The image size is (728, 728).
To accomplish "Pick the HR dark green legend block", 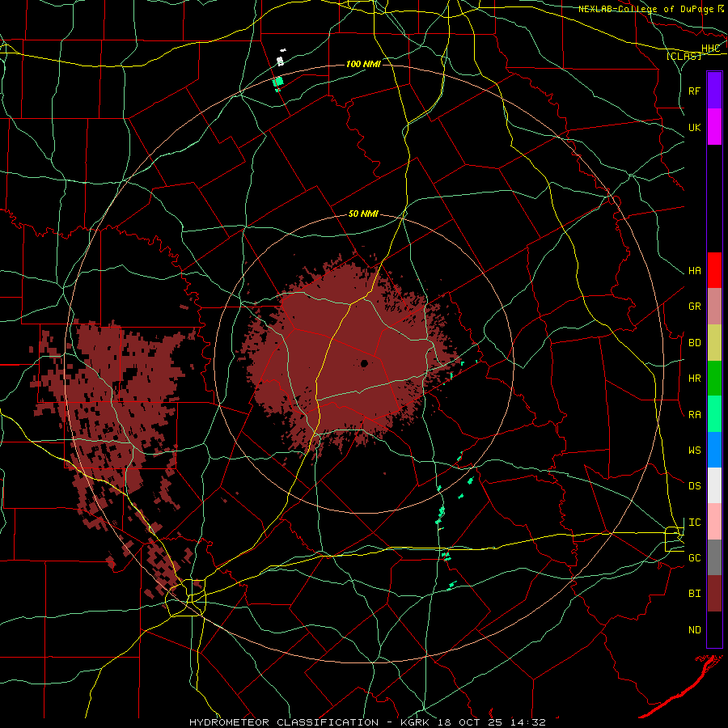I will 714,379.
